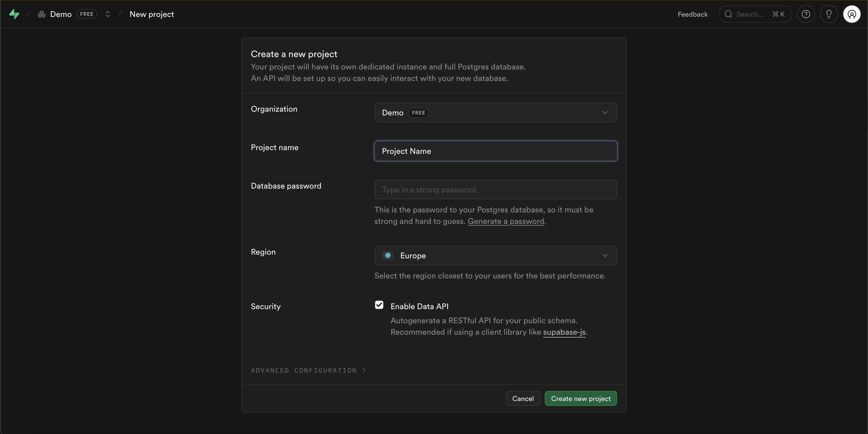Uncheck the Enable Data API checkbox

379,305
